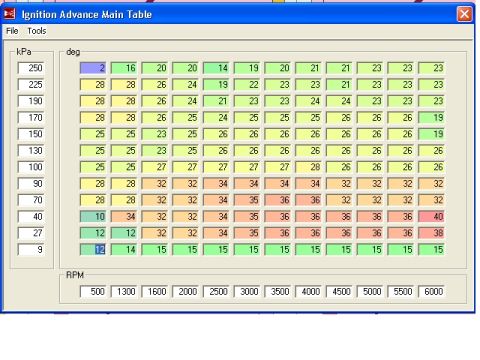The height and width of the screenshot is (360, 480).
Task: Click the 3500 RPM axis field
Action: (277, 292)
